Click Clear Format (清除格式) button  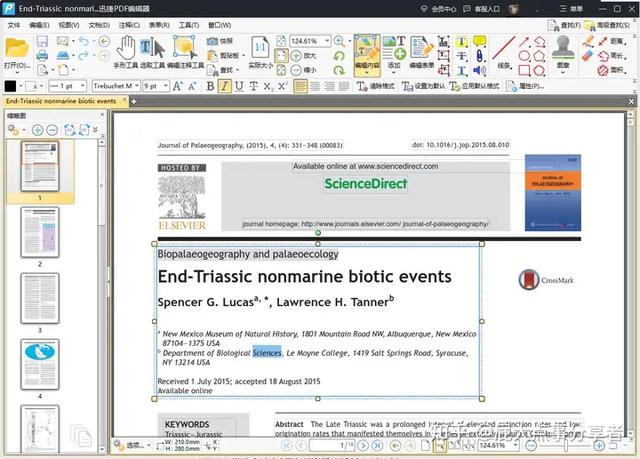point(376,86)
